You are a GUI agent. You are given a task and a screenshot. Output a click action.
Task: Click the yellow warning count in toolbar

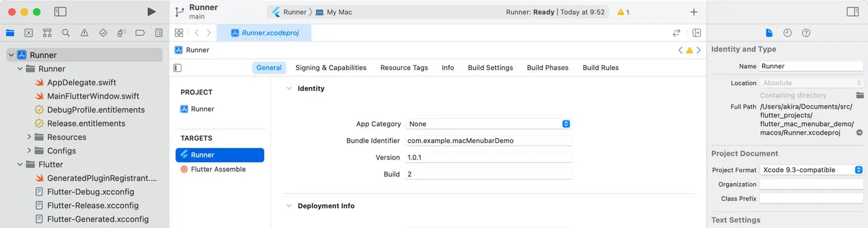point(624,12)
